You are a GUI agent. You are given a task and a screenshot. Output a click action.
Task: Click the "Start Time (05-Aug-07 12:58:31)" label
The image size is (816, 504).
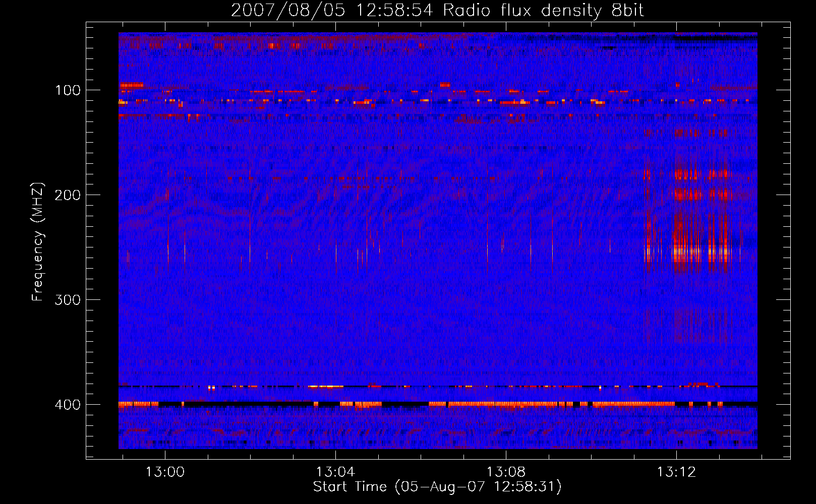437,486
